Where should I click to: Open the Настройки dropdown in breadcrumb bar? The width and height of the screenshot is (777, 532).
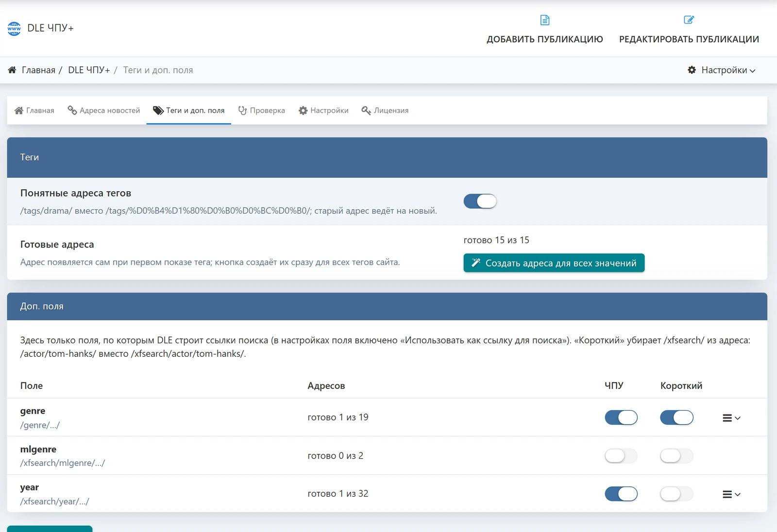tap(722, 70)
